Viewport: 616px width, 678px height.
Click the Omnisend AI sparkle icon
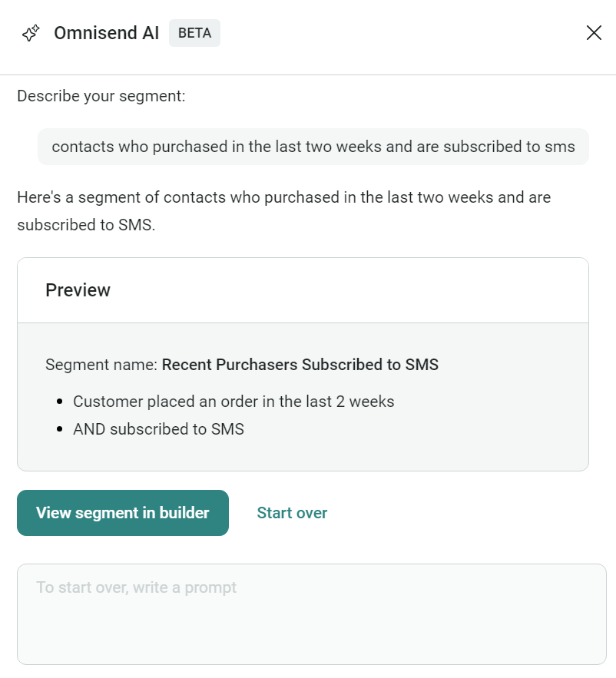(x=31, y=33)
